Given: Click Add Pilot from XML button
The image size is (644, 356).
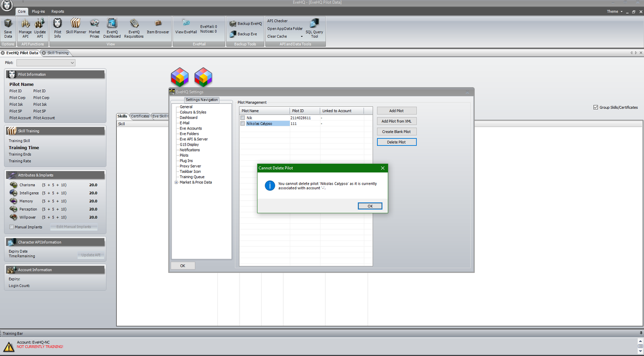Looking at the screenshot, I should coord(396,121).
